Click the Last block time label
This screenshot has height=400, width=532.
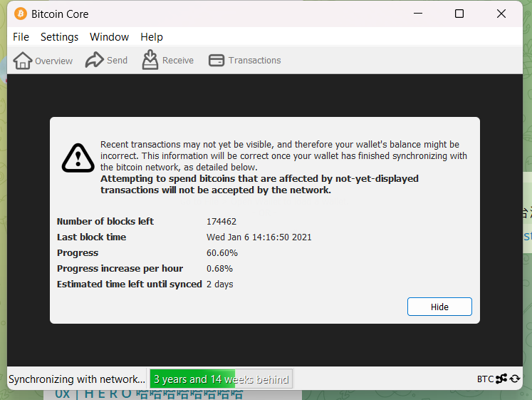[x=91, y=237]
